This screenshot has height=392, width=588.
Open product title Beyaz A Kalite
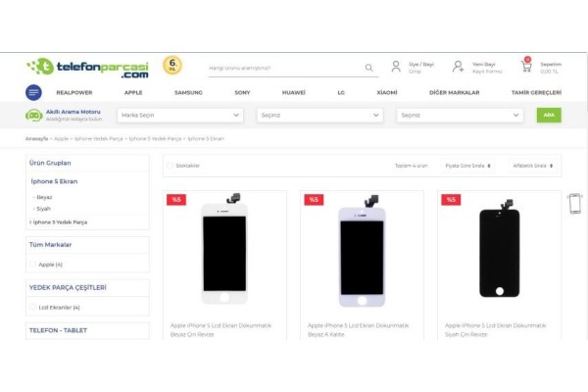tap(358, 329)
